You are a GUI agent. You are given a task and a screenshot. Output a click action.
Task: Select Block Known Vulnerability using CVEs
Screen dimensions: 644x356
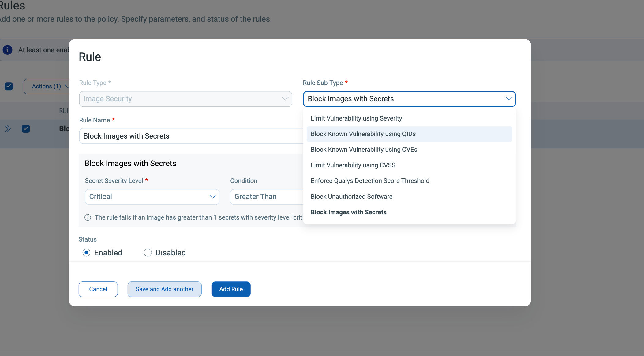coord(364,150)
